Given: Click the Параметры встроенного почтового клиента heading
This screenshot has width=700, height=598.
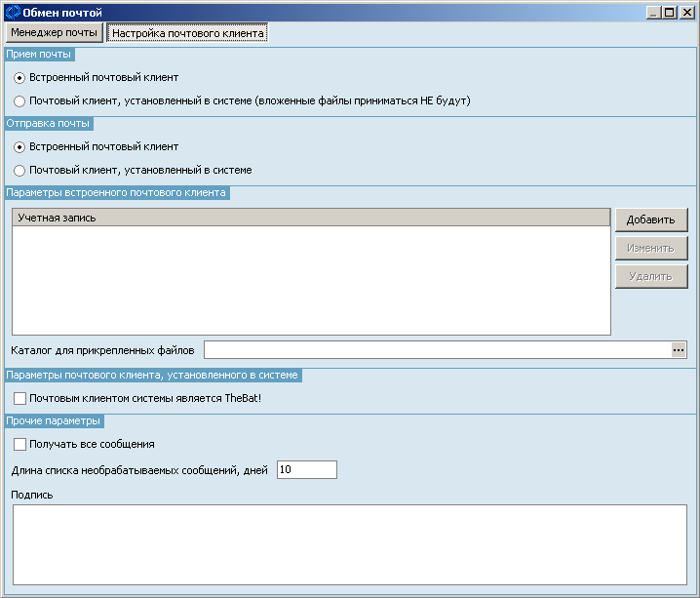Looking at the screenshot, I should click(x=117, y=193).
